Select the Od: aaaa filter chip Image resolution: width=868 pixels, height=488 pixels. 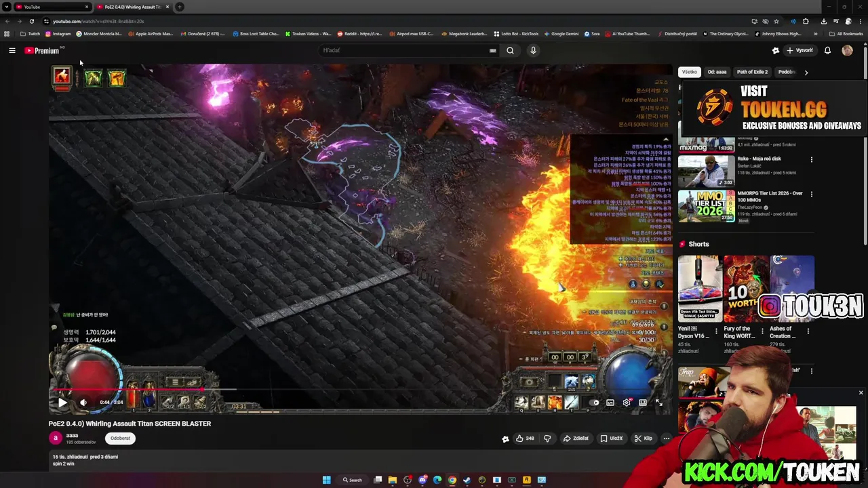click(x=717, y=72)
